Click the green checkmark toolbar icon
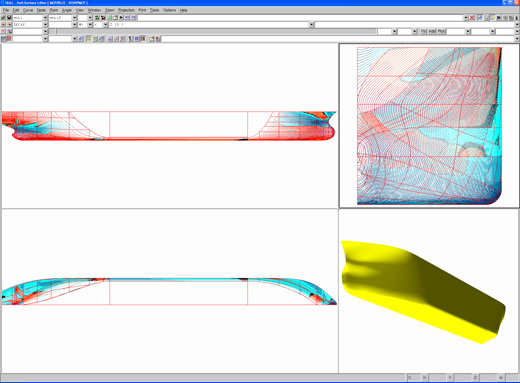Image resolution: width=520 pixels, height=383 pixels. coord(109,18)
